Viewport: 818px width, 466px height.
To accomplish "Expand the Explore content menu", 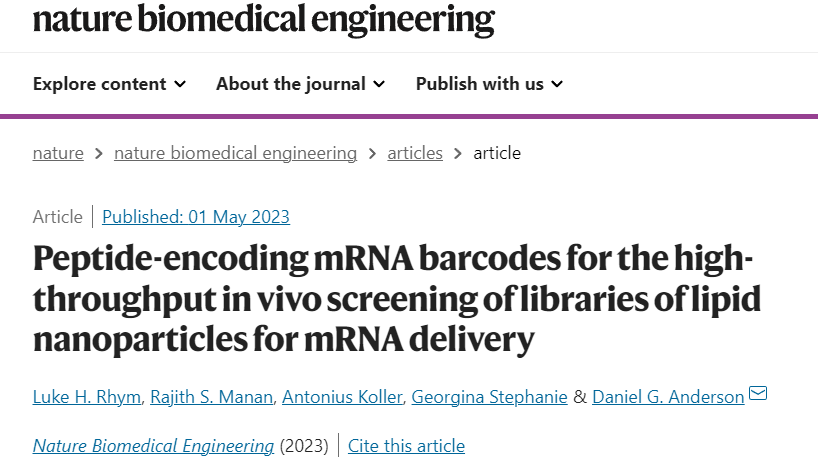I will [x=109, y=84].
